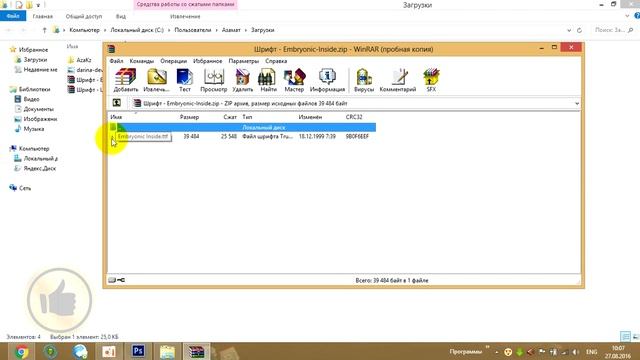Sort by the Изменён column header
Screen dimensions: 640x360
click(310, 117)
